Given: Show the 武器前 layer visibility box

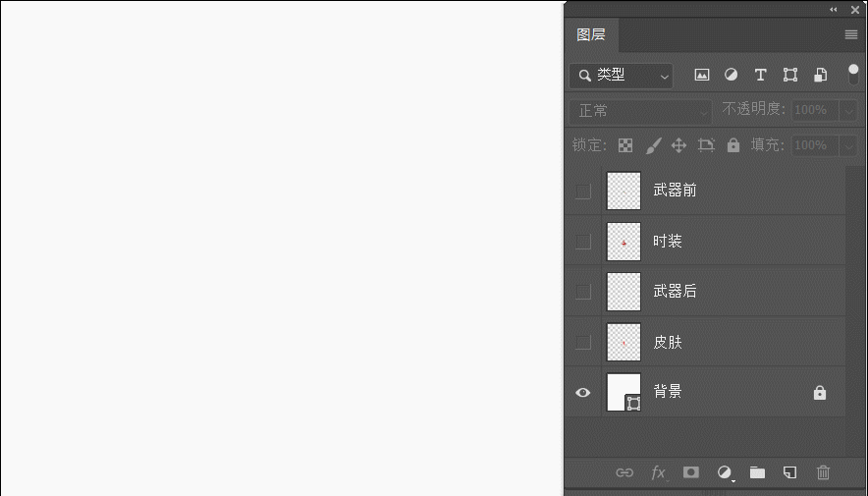Looking at the screenshot, I should pos(583,191).
